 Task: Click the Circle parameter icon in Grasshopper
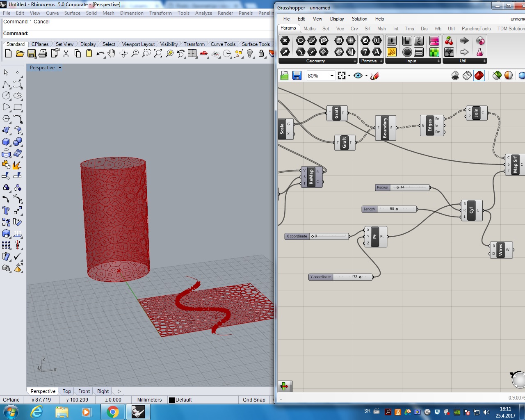tap(301, 40)
